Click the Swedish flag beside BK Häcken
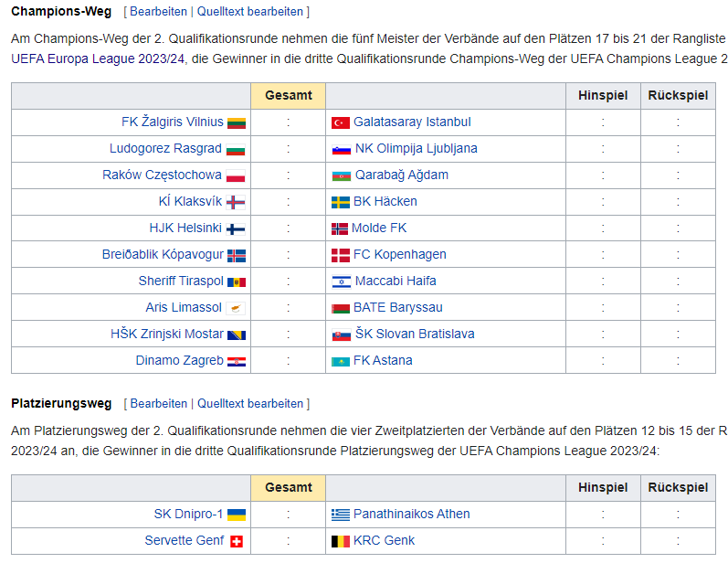Image resolution: width=728 pixels, height=563 pixels. click(341, 202)
